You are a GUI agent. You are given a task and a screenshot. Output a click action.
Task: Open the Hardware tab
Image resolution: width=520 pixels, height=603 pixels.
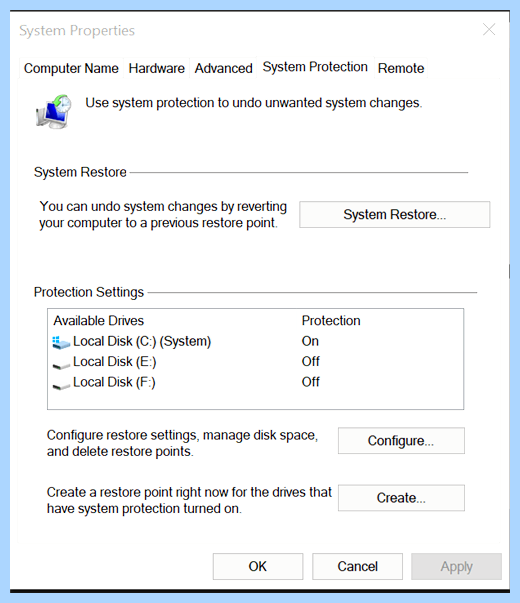pyautogui.click(x=157, y=68)
